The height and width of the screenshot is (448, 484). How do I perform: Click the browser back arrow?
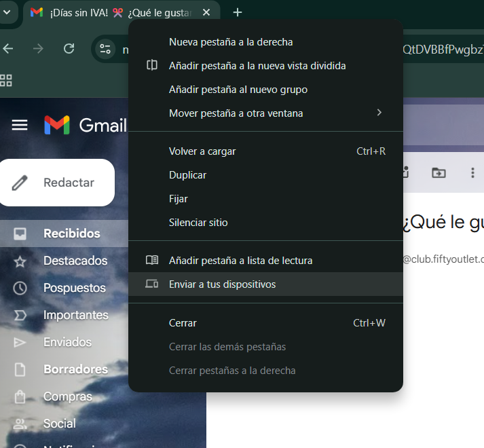pos(8,49)
